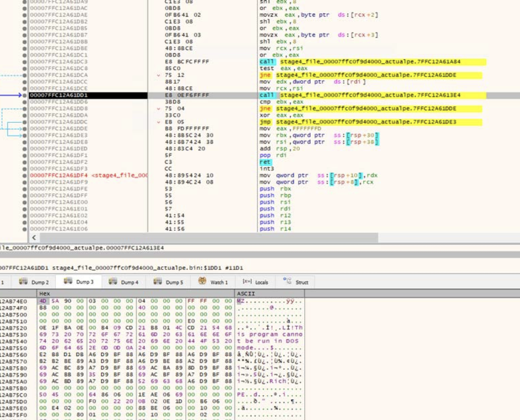The width and height of the screenshot is (520, 420).
Task: Toggle breakpoint dot at address 00007FFC12A61DF2
Action: pos(24,162)
